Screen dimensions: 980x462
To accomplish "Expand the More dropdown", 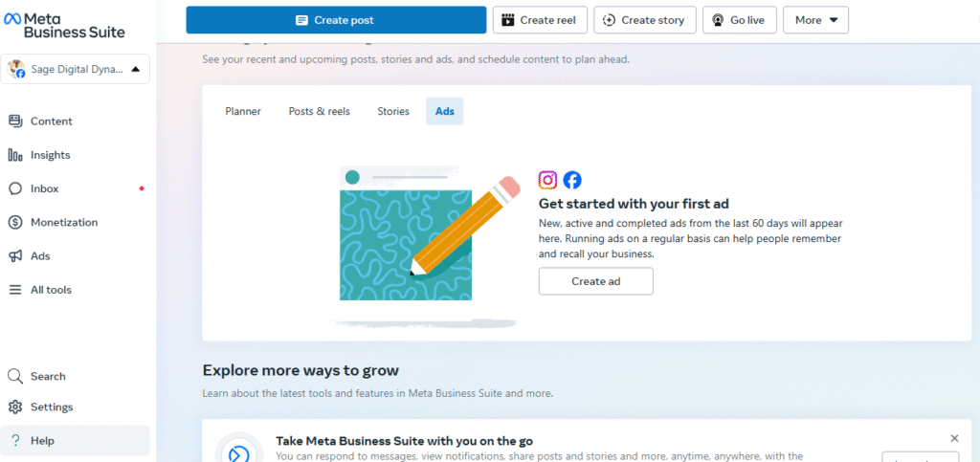I will (815, 20).
